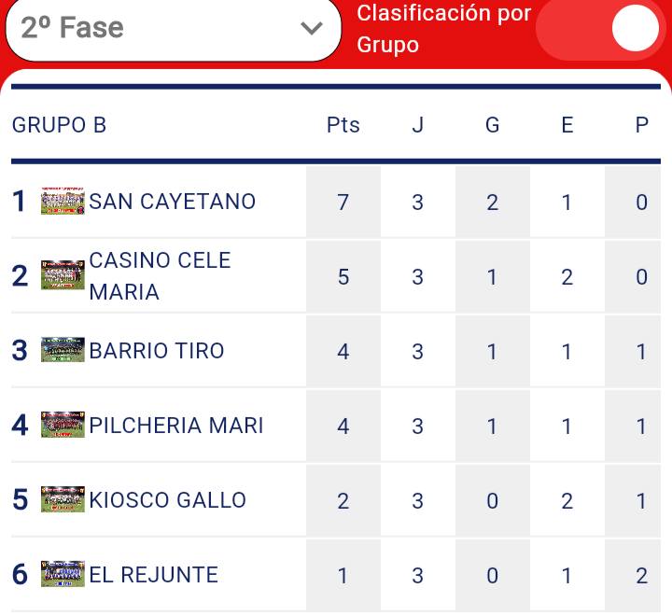Select the SAN CAYETANO team name
Viewport: 672px width, 616px height.
(173, 202)
